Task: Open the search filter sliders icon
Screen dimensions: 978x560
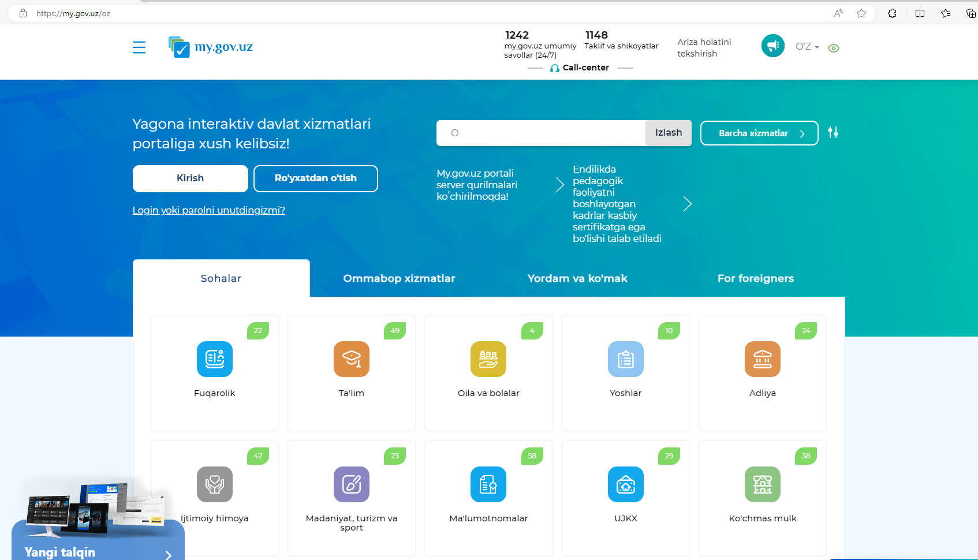Action: pos(833,133)
